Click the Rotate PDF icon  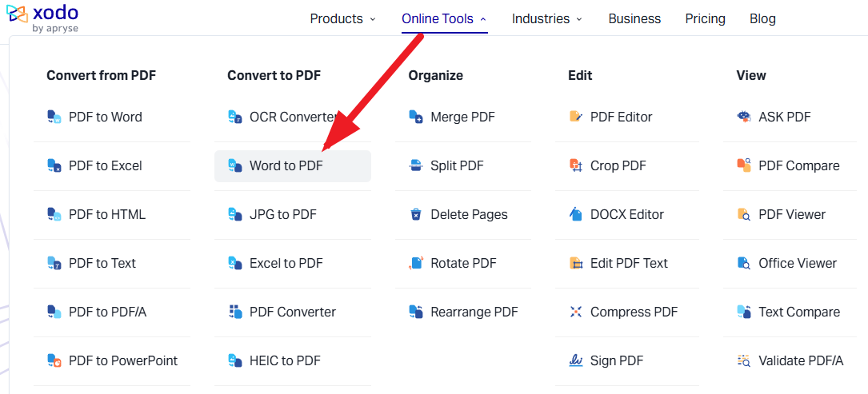416,263
